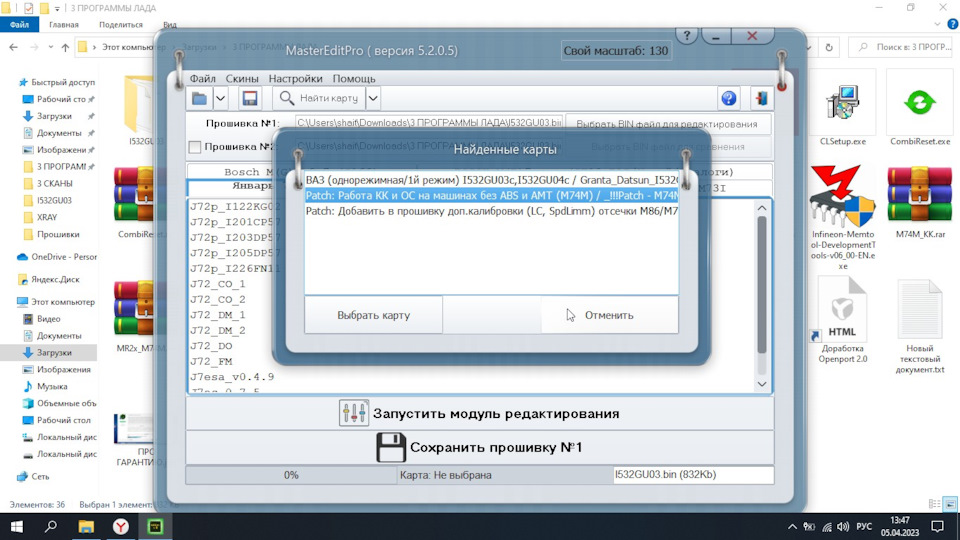Screen dimensions: 960x540
Task: Open the Настройки menu
Action: 295,78
